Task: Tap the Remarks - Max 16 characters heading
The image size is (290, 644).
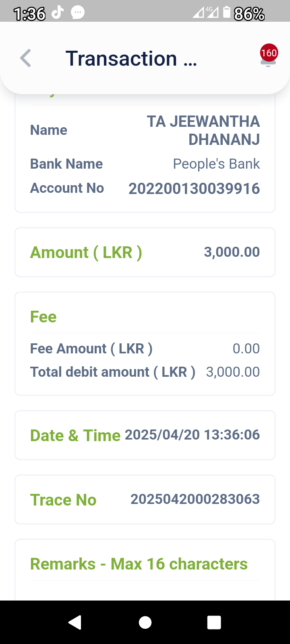Action: click(x=139, y=564)
